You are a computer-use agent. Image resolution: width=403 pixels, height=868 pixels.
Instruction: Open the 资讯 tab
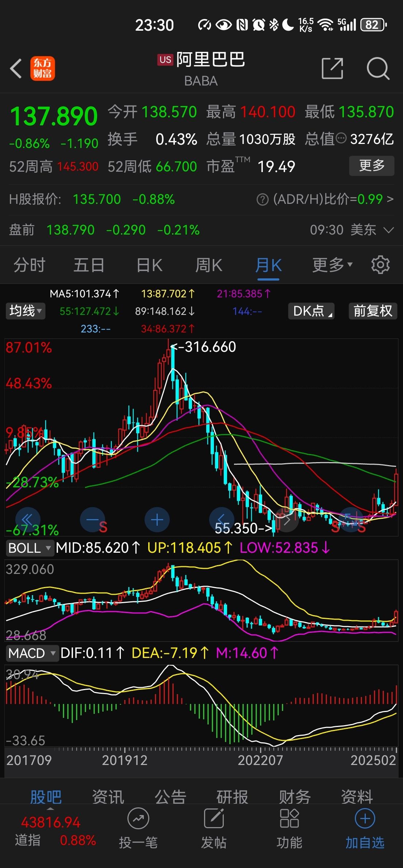point(108,797)
